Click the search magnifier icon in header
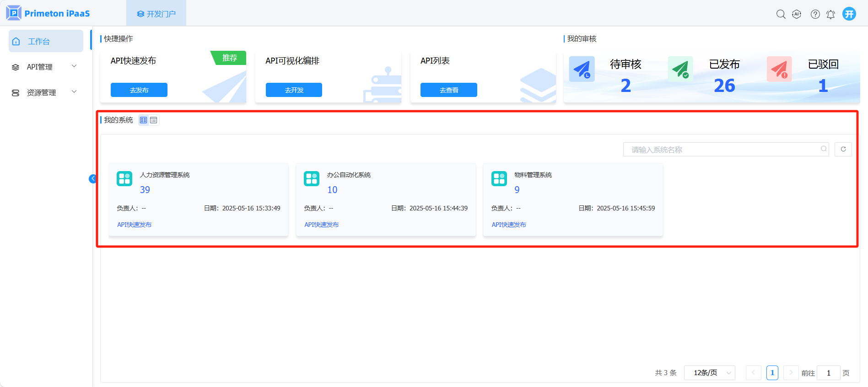868x387 pixels. coord(781,14)
